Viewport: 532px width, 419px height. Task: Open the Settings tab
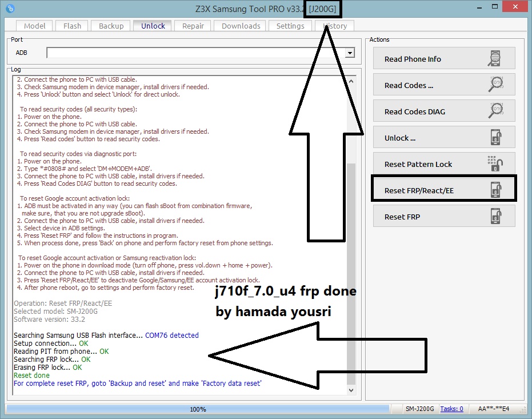290,26
